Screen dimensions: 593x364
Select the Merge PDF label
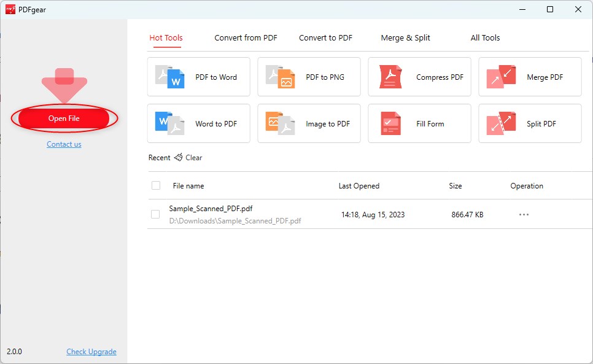point(545,77)
